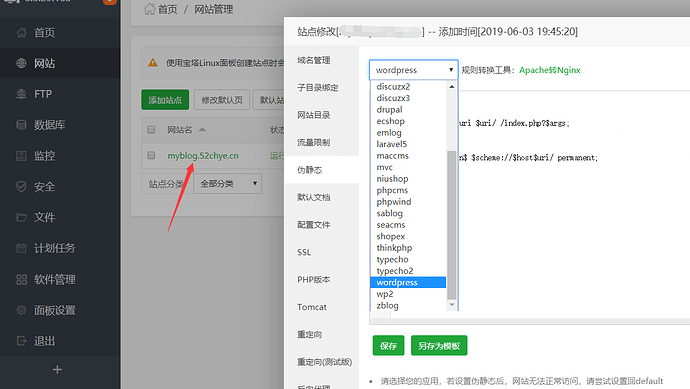
Task: Click the grid icon beside 软件管理
Action: (22, 279)
